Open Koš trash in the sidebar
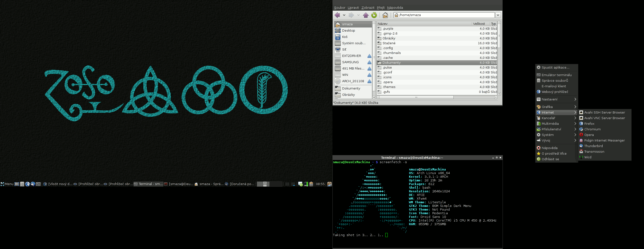644x249 pixels. (353, 37)
